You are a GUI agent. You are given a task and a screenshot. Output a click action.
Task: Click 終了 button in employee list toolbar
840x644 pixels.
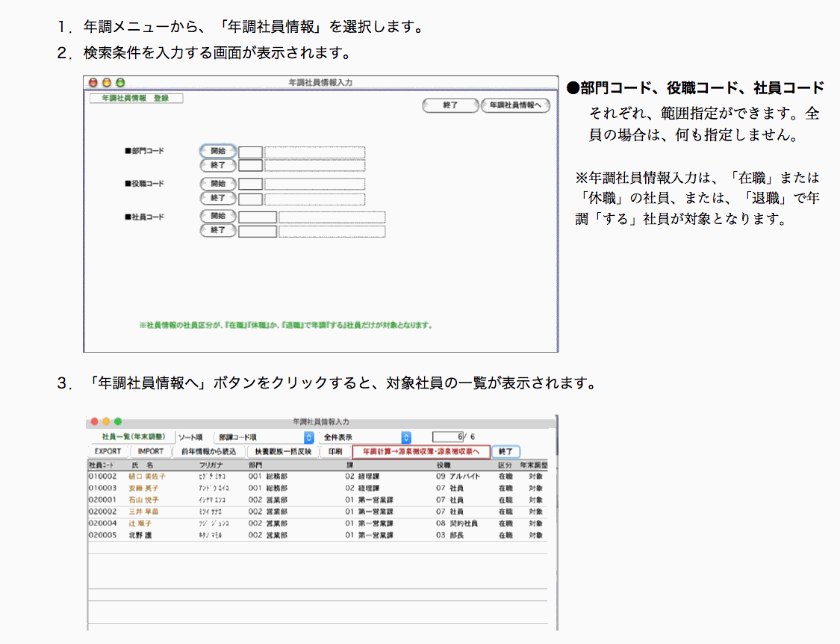point(506,452)
